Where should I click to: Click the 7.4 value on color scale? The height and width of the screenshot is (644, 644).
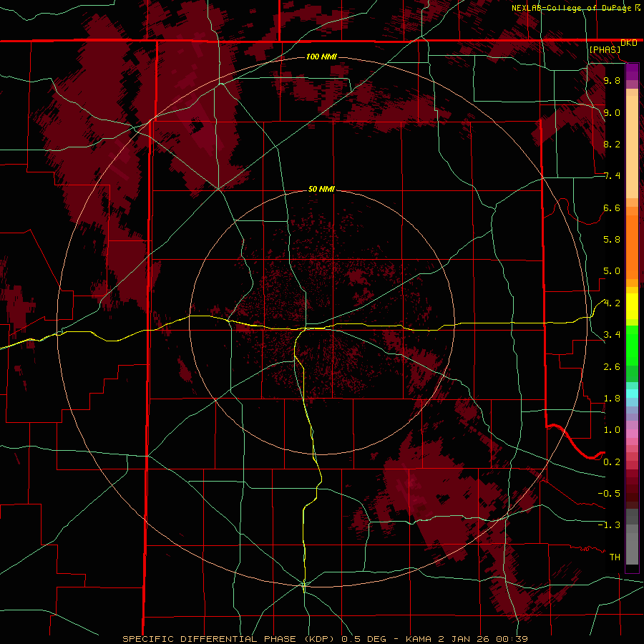coord(612,176)
